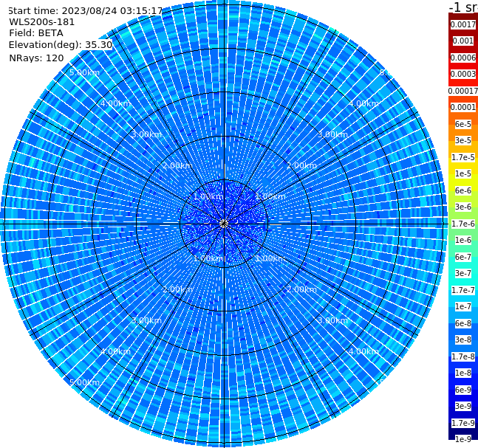
Task: Click the 1.7e-6 colorbar value
Action: 463,224
